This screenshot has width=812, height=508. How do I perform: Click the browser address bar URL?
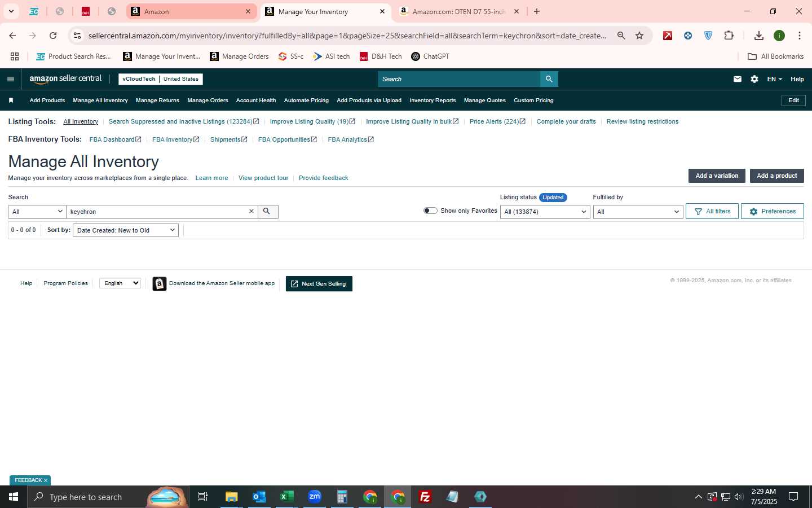(347, 36)
